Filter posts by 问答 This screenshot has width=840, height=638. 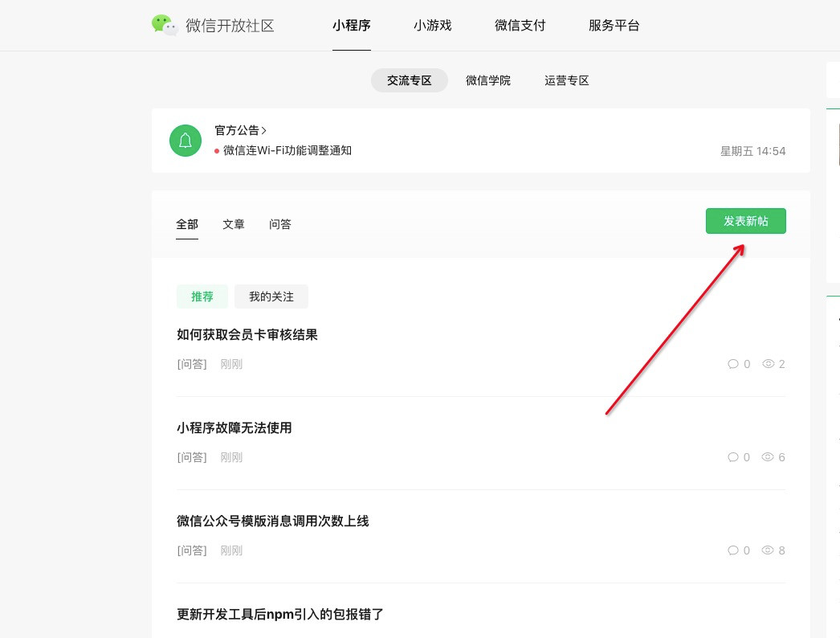click(x=280, y=224)
